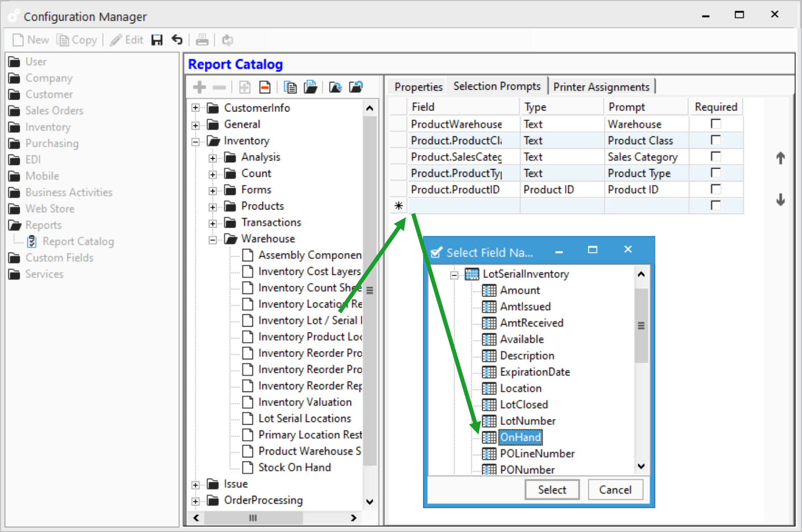Image resolution: width=802 pixels, height=532 pixels.
Task: Click the red remove report icon
Action: 265,87
